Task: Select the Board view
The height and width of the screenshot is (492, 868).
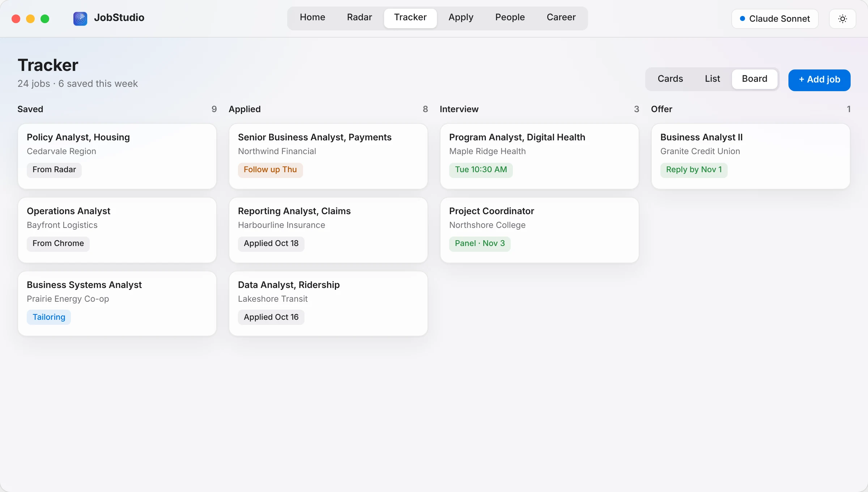Action: 754,79
